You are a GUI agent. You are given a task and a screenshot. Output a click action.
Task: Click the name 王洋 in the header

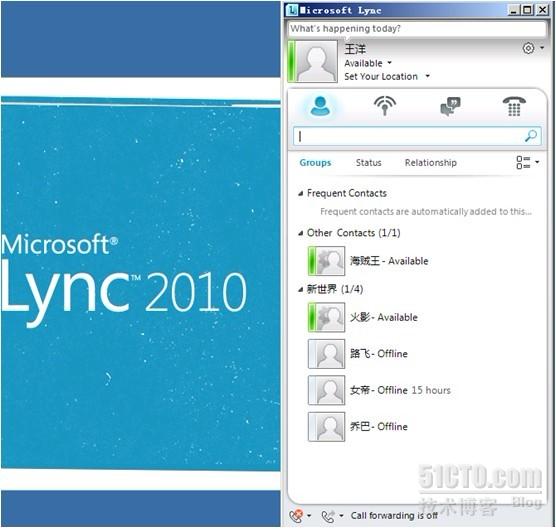(355, 49)
